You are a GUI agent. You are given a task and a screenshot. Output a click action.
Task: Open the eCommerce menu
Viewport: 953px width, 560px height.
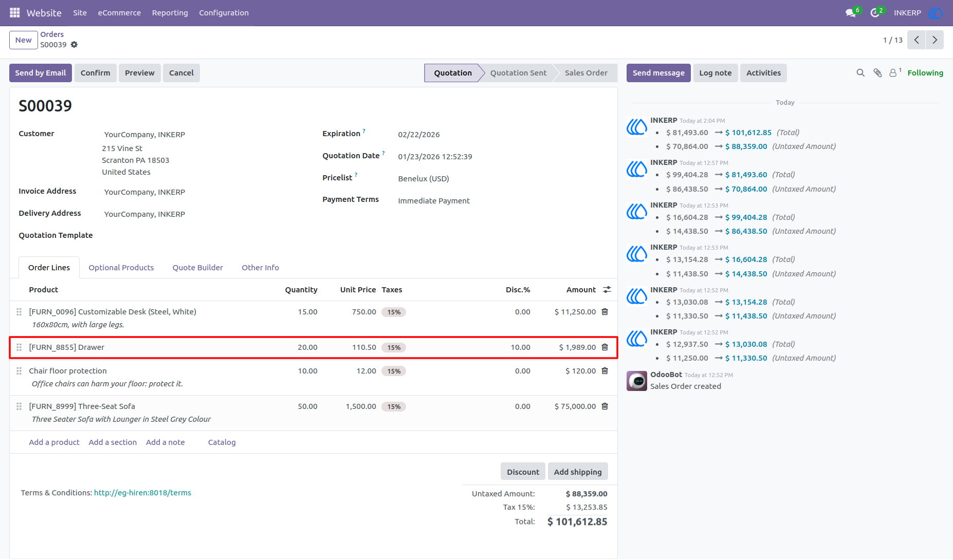[119, 13]
